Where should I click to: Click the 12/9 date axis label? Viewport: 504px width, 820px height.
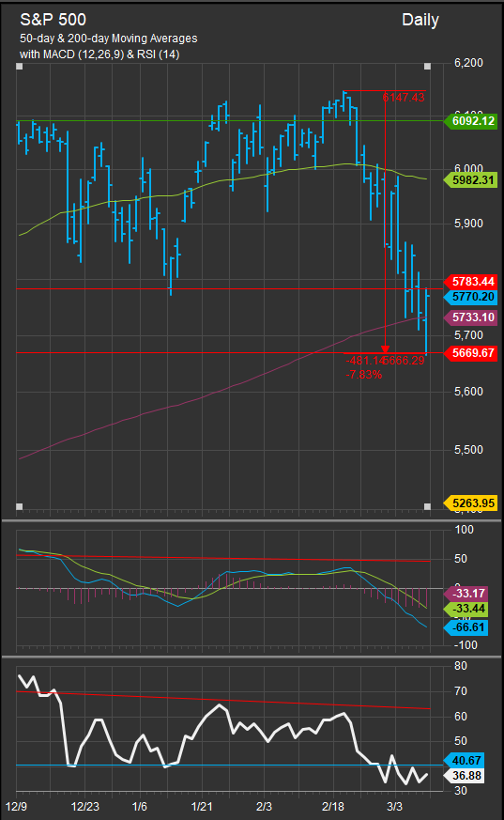pyautogui.click(x=16, y=807)
